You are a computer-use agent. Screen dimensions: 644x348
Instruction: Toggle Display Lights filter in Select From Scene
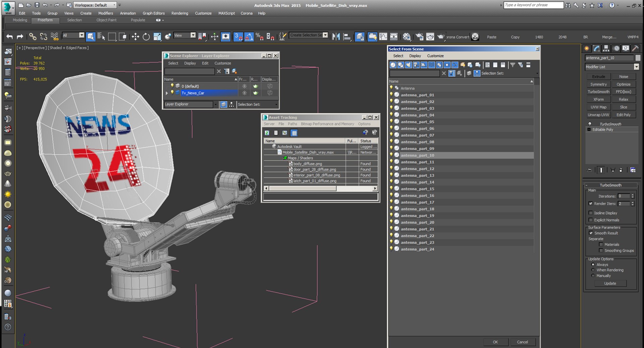click(x=408, y=65)
